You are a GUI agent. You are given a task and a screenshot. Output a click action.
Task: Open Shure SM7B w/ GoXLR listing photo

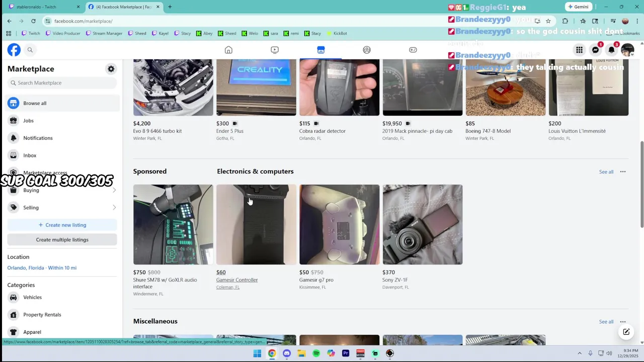coord(173,224)
